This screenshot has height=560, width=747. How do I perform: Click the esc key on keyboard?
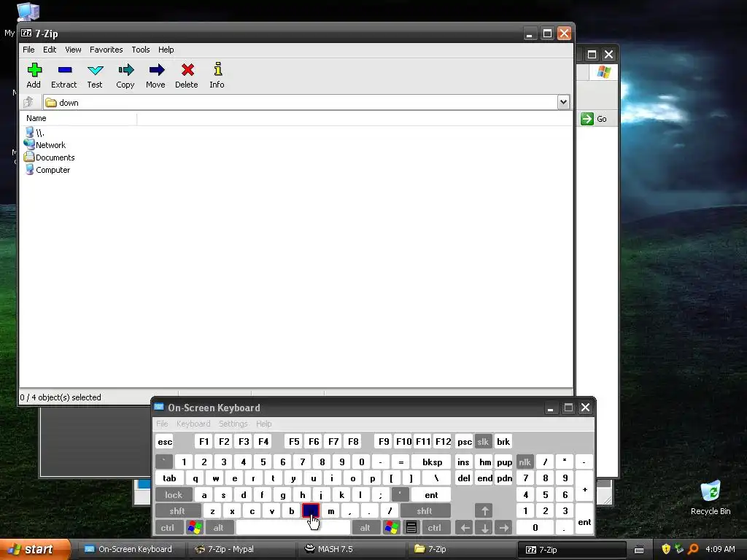click(x=164, y=441)
